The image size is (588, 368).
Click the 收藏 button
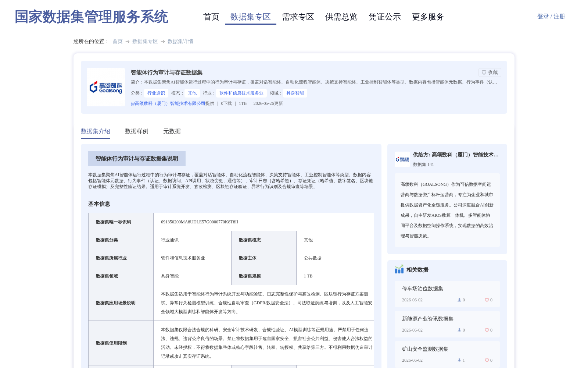[x=490, y=72]
